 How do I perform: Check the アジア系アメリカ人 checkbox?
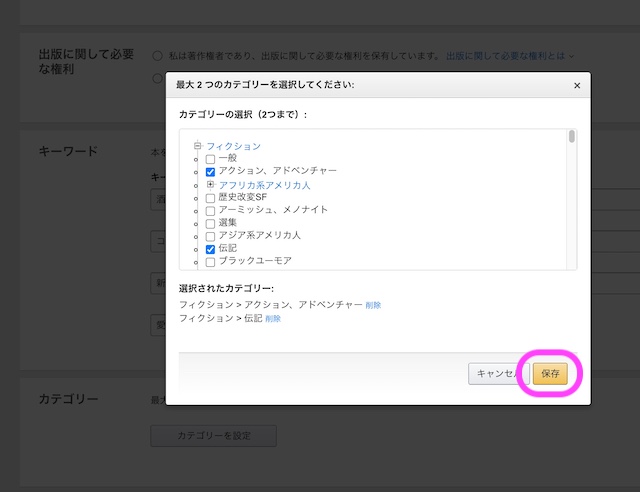tap(210, 236)
